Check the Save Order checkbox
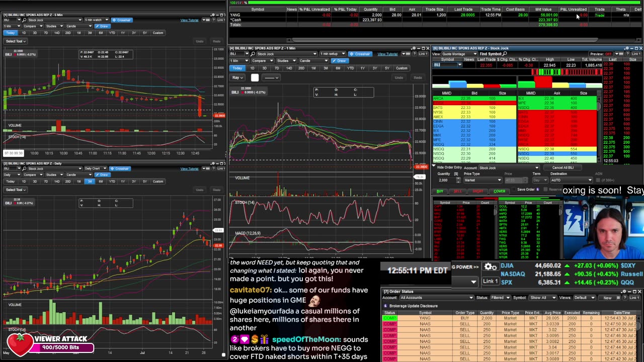This screenshot has height=362, width=644. point(514,190)
